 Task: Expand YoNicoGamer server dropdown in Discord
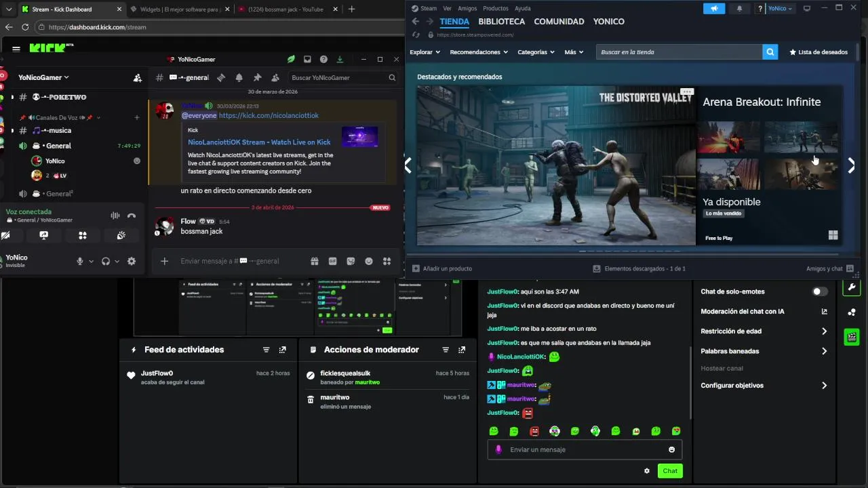point(43,77)
